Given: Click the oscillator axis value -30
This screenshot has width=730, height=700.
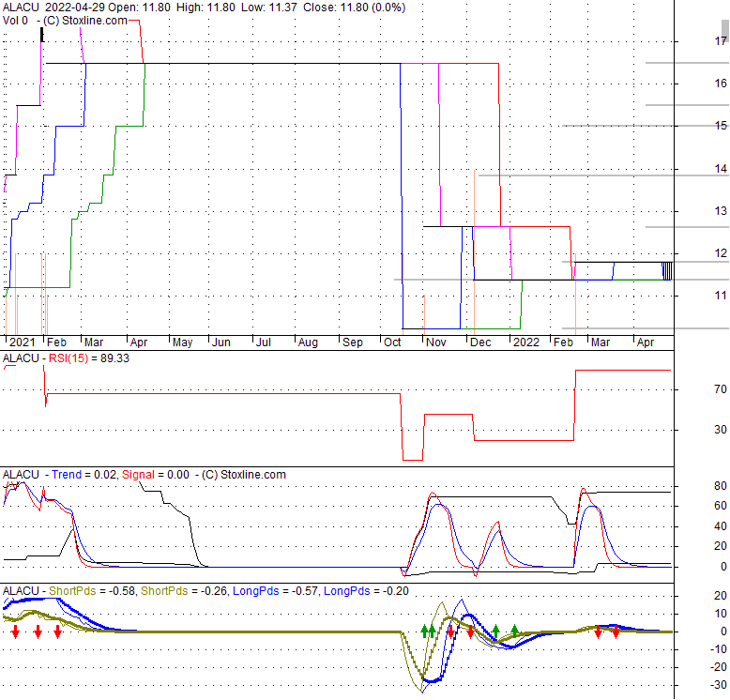Looking at the screenshot, I should click(720, 685).
